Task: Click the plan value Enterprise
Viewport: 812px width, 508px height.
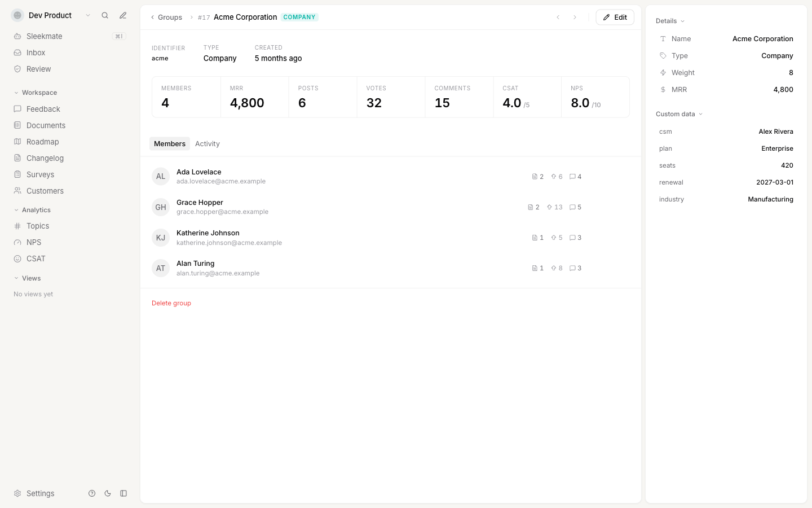Action: point(777,148)
